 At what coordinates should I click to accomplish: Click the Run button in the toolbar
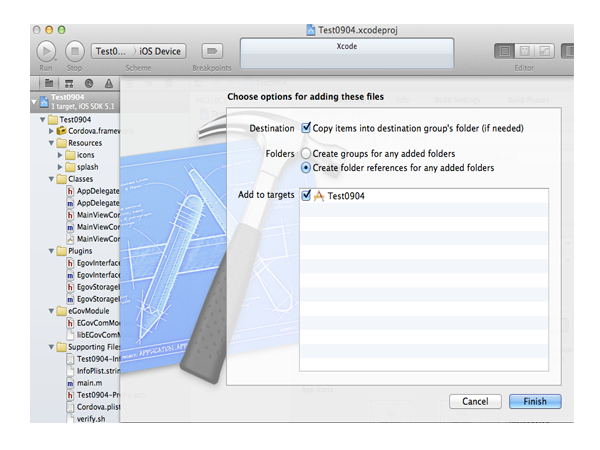point(46,51)
